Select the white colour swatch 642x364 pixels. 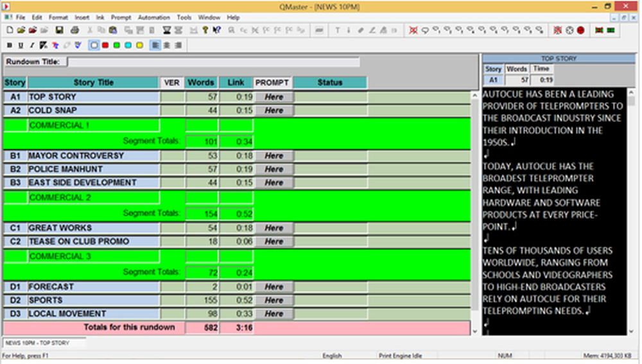pos(94,46)
